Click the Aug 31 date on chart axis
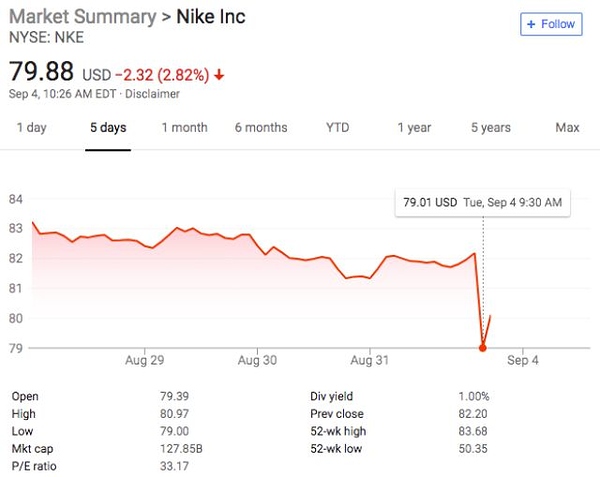This screenshot has height=477, width=600. pos(370,359)
